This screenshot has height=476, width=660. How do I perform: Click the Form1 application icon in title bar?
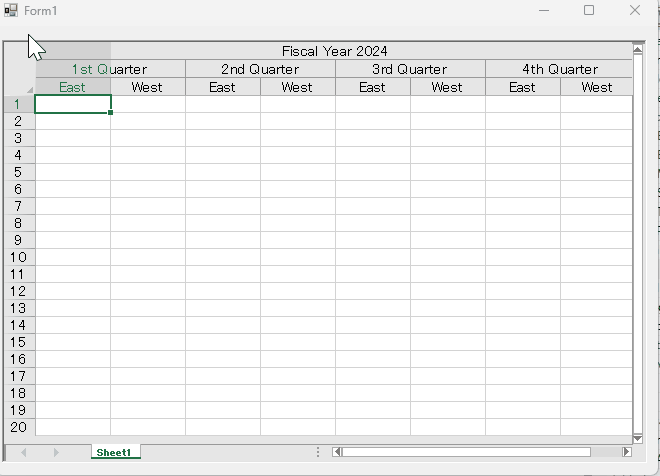pos(11,10)
